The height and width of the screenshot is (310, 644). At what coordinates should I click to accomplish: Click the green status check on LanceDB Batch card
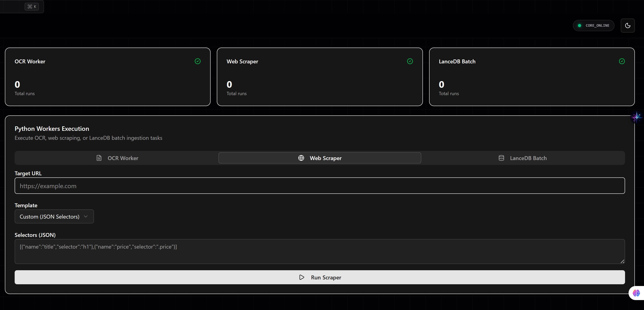(622, 61)
